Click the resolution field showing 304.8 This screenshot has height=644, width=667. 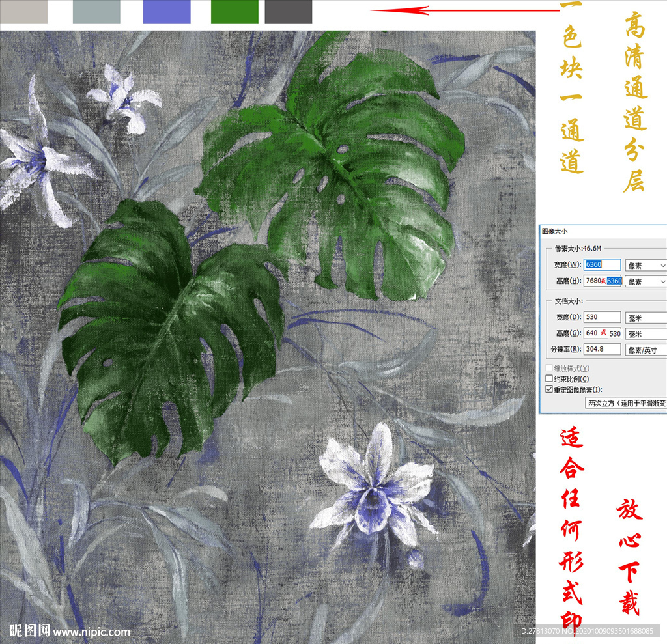(x=602, y=349)
